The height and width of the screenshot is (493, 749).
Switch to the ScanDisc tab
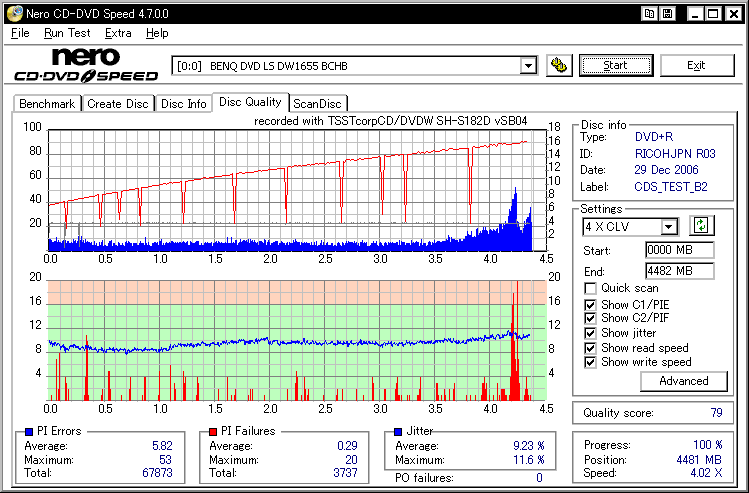pos(318,104)
